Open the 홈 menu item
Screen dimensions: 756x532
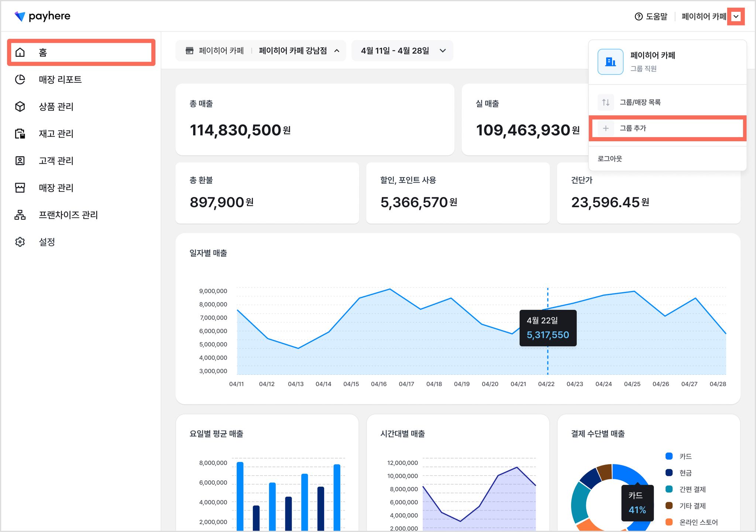tap(81, 52)
